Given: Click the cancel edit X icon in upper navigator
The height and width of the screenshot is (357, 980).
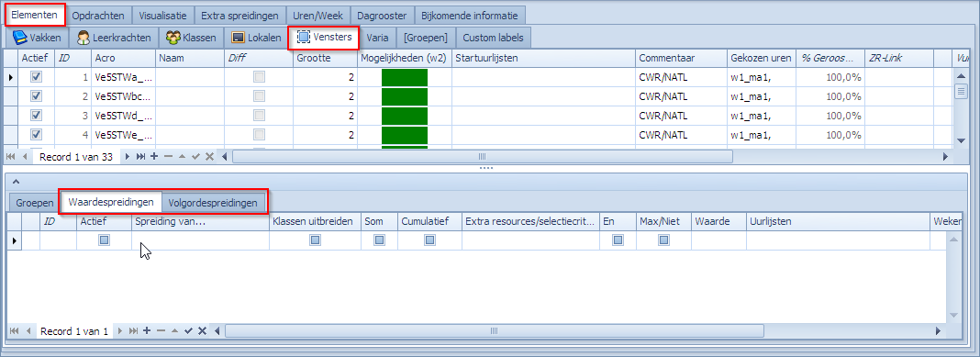Looking at the screenshot, I should pos(209,156).
